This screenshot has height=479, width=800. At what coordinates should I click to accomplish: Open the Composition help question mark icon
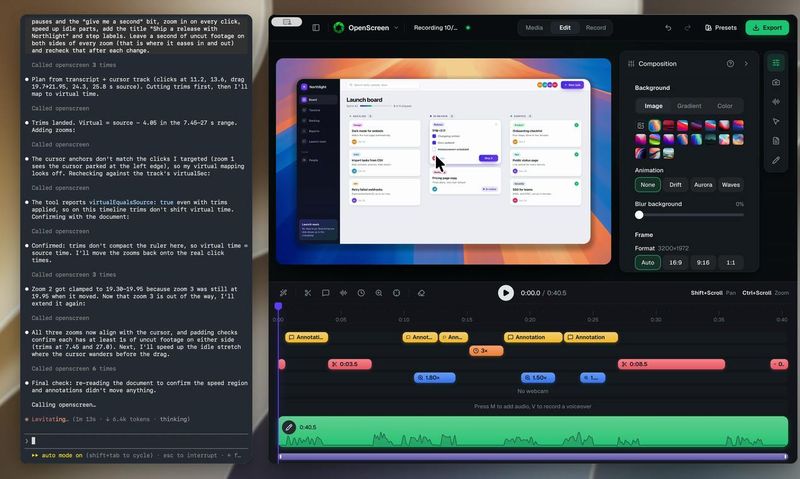point(730,64)
